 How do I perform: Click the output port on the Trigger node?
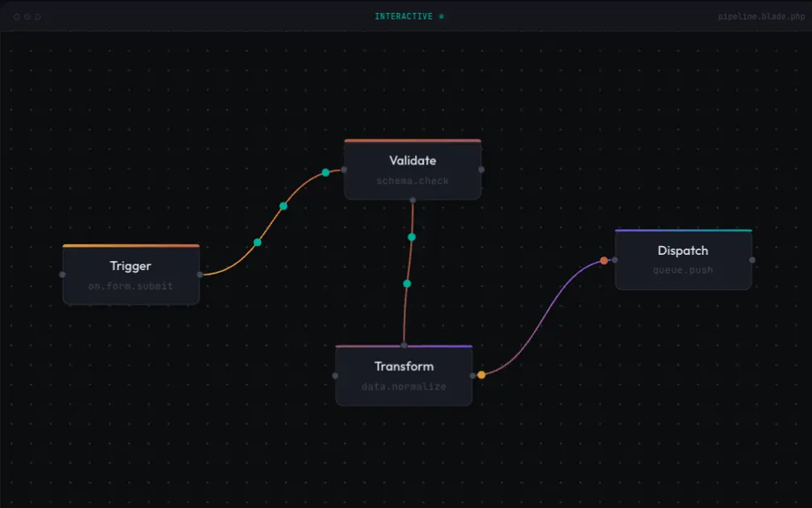tap(200, 274)
